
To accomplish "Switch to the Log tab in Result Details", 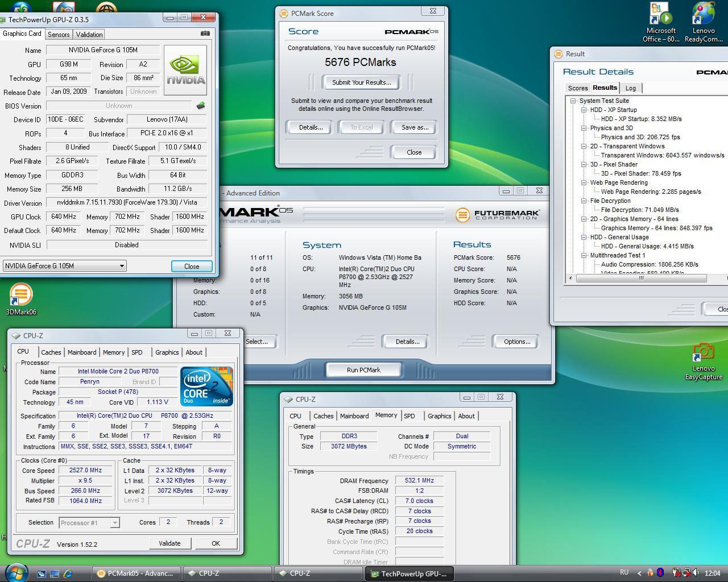I will point(631,88).
